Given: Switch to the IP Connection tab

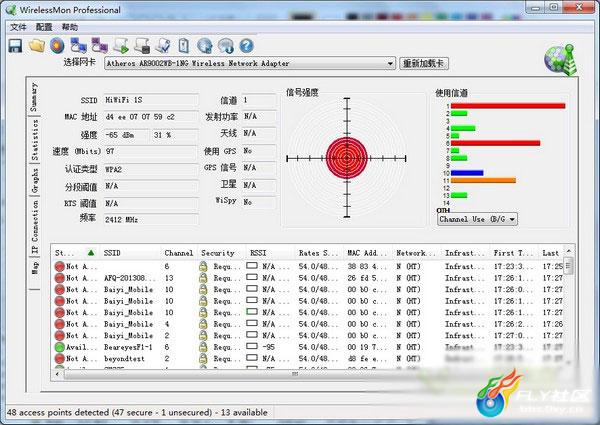Looking at the screenshot, I should tap(35, 227).
